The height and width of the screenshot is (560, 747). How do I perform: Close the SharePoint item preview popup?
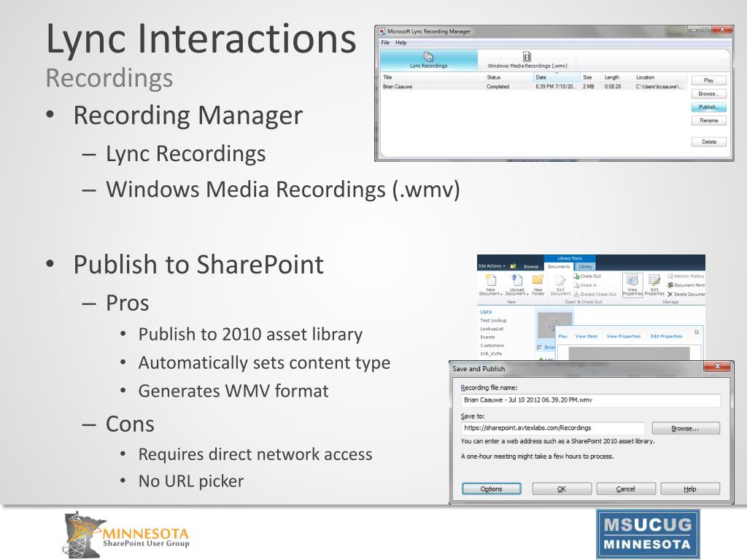point(697,332)
